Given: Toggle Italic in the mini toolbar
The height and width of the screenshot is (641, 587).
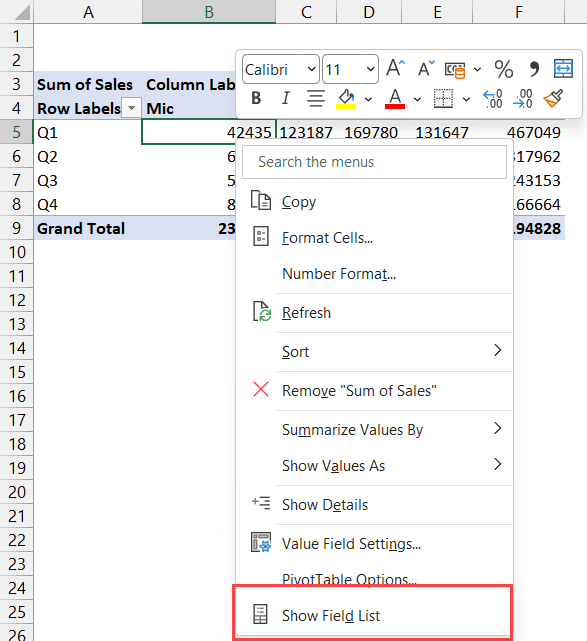Looking at the screenshot, I should pos(286,98).
